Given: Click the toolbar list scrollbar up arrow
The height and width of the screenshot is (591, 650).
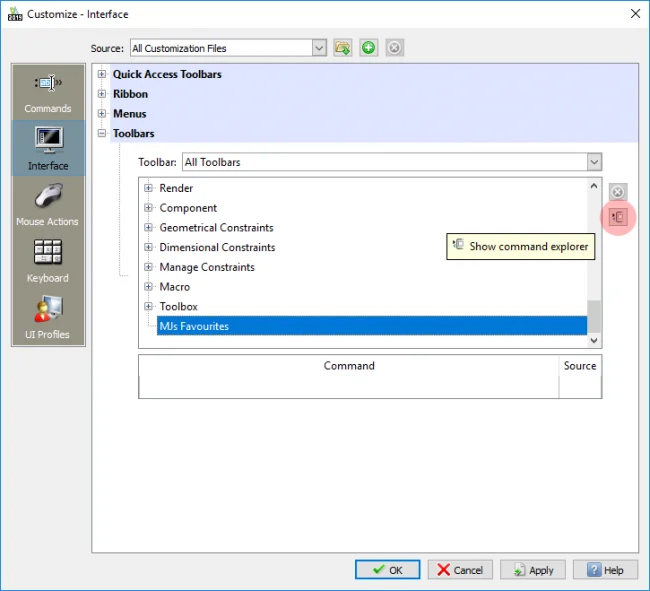Looking at the screenshot, I should [x=594, y=187].
